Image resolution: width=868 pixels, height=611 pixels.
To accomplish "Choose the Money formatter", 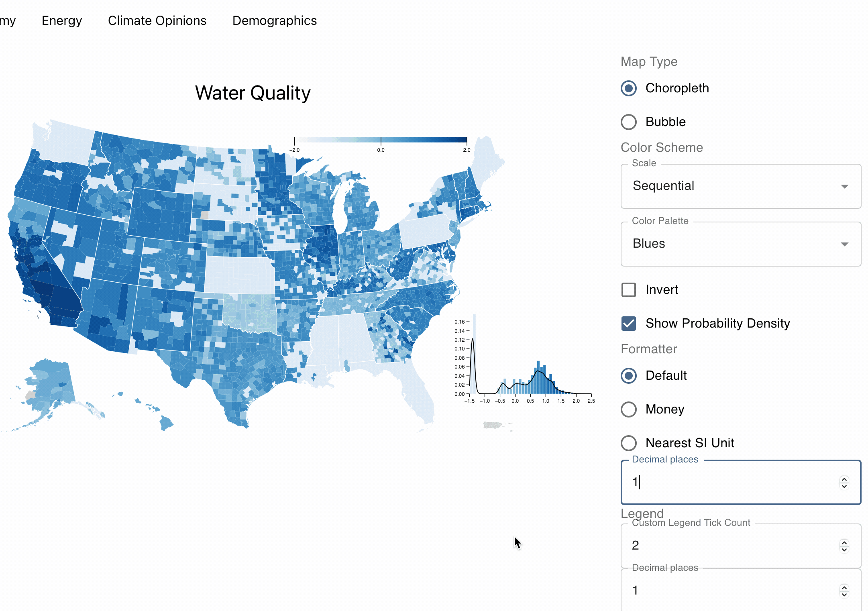I will [x=628, y=409].
